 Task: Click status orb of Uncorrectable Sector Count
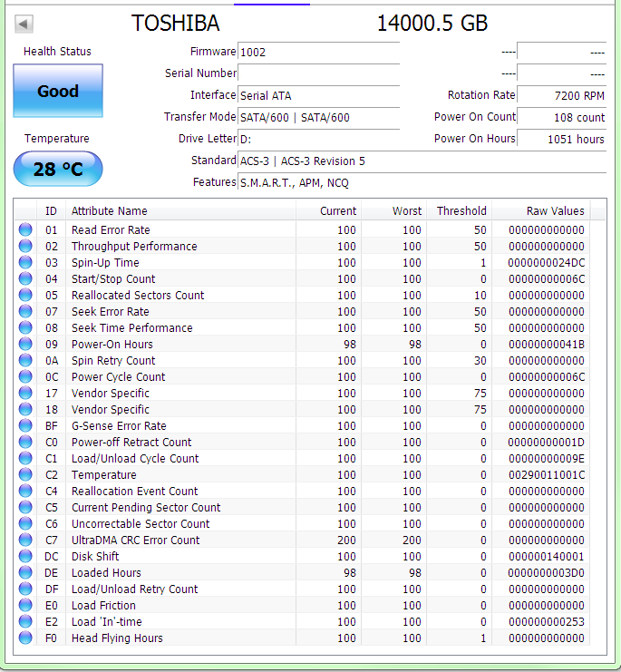(x=25, y=523)
